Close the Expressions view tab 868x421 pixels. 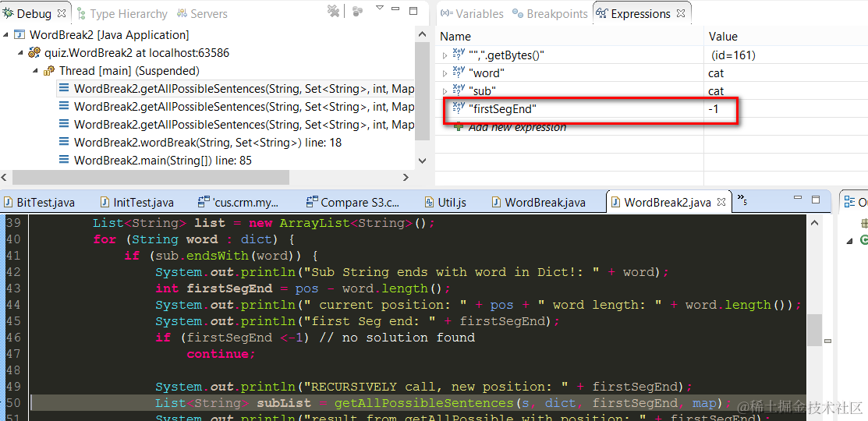point(681,12)
